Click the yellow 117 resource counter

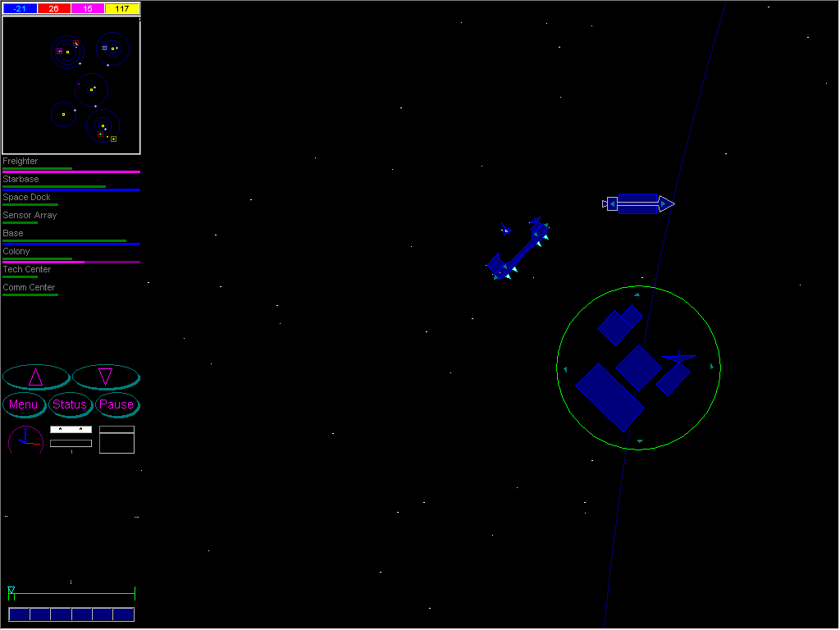point(122,8)
